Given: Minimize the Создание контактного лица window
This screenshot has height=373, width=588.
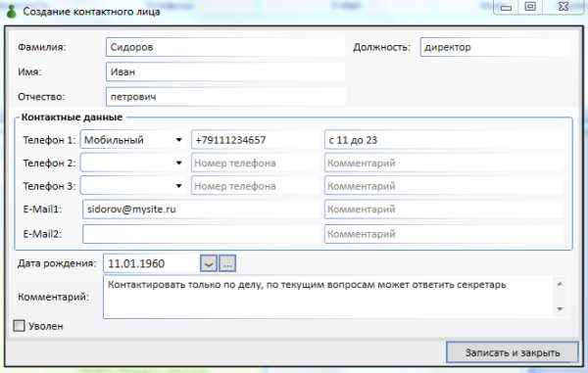Looking at the screenshot, I should 506,7.
